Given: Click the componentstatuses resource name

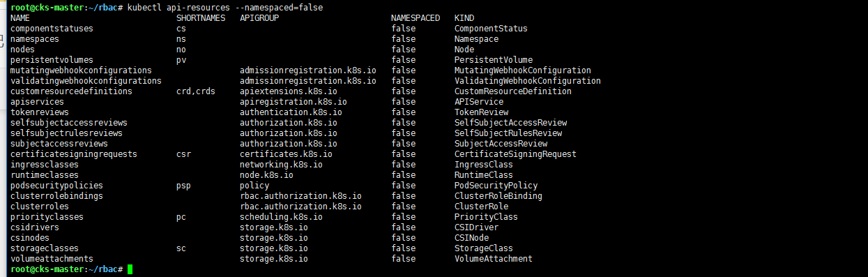Looking at the screenshot, I should 52,29.
